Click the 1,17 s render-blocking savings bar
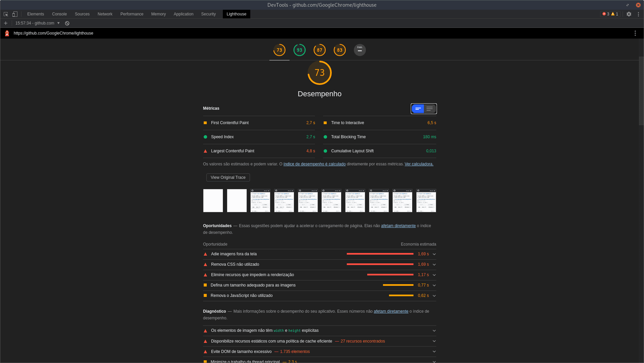 pyautogui.click(x=390, y=275)
